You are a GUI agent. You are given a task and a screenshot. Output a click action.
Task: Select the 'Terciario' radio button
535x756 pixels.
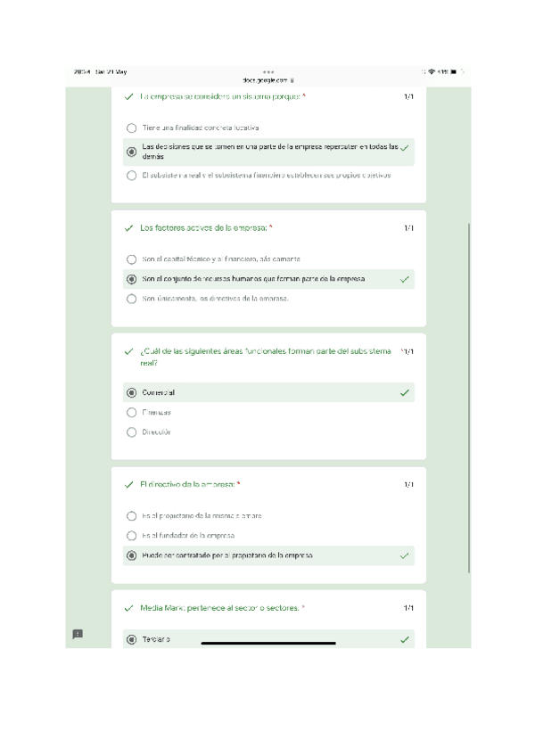coord(132,639)
